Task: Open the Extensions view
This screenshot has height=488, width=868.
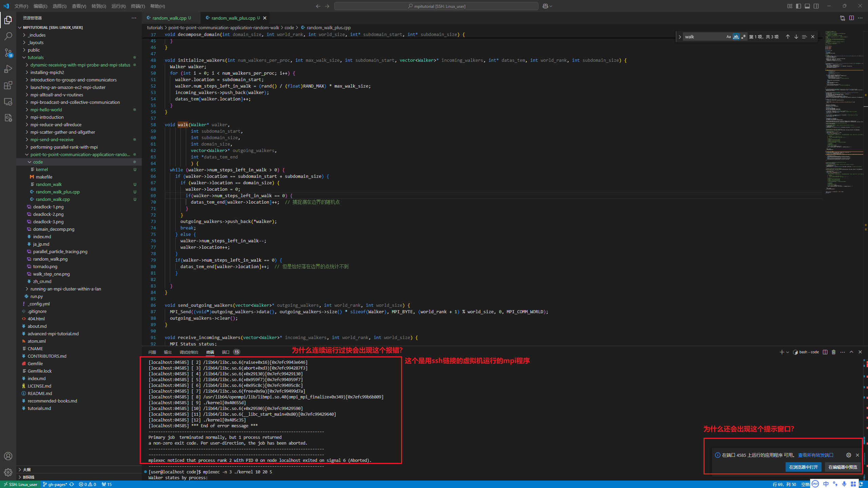Action: [x=8, y=85]
